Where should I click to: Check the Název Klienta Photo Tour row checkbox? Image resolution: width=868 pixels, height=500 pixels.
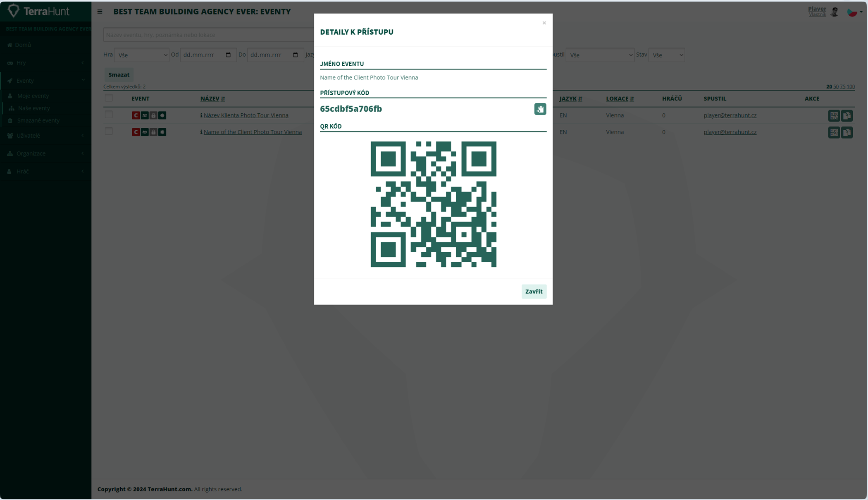pyautogui.click(x=109, y=115)
